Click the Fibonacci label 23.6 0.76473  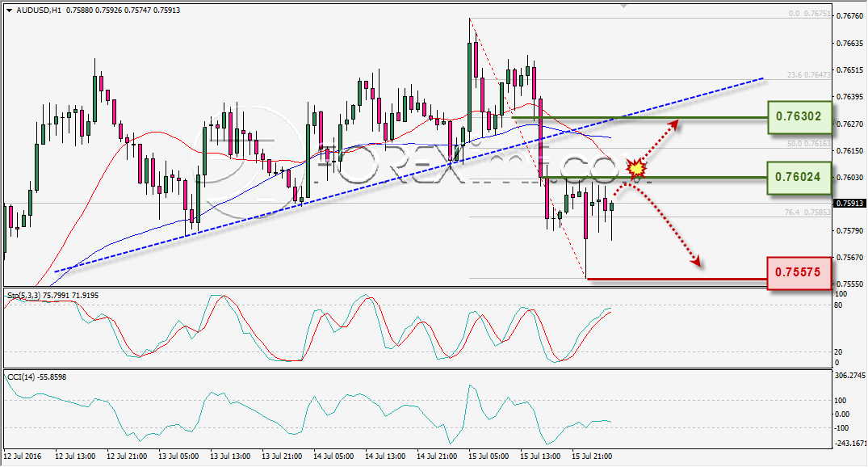[x=809, y=75]
